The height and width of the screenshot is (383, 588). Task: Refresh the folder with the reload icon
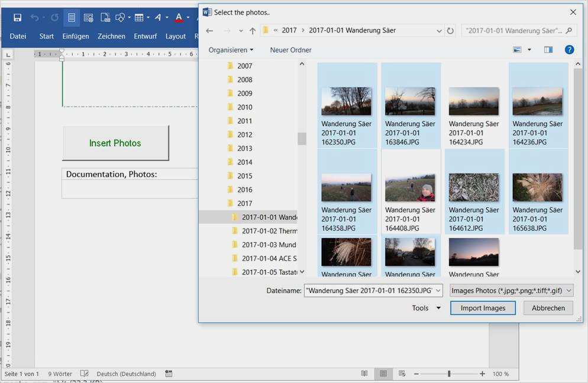tap(450, 31)
